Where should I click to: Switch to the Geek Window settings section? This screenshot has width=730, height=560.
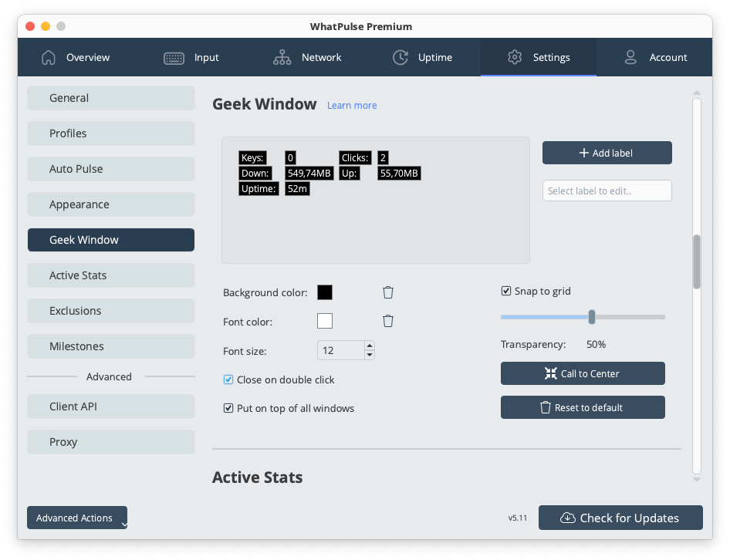click(110, 240)
